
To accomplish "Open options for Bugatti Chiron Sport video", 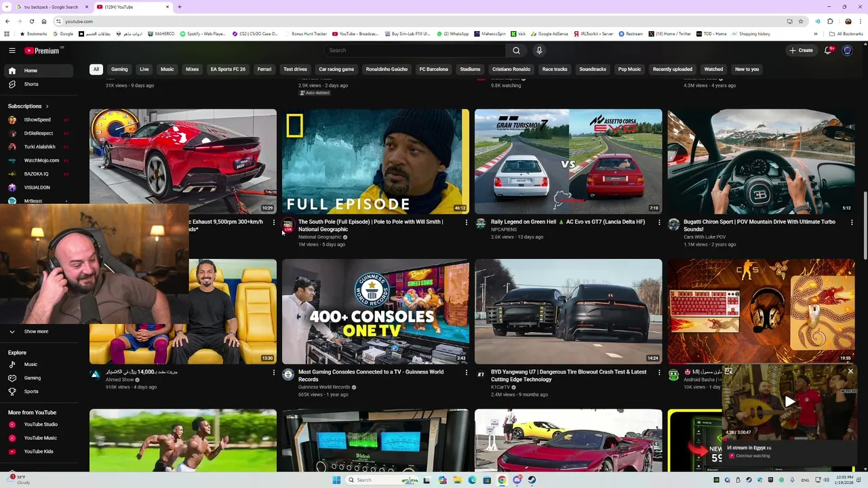I will 852,222.
